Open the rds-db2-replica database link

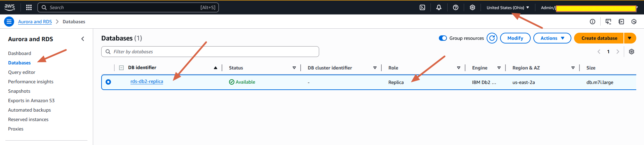[147, 82]
